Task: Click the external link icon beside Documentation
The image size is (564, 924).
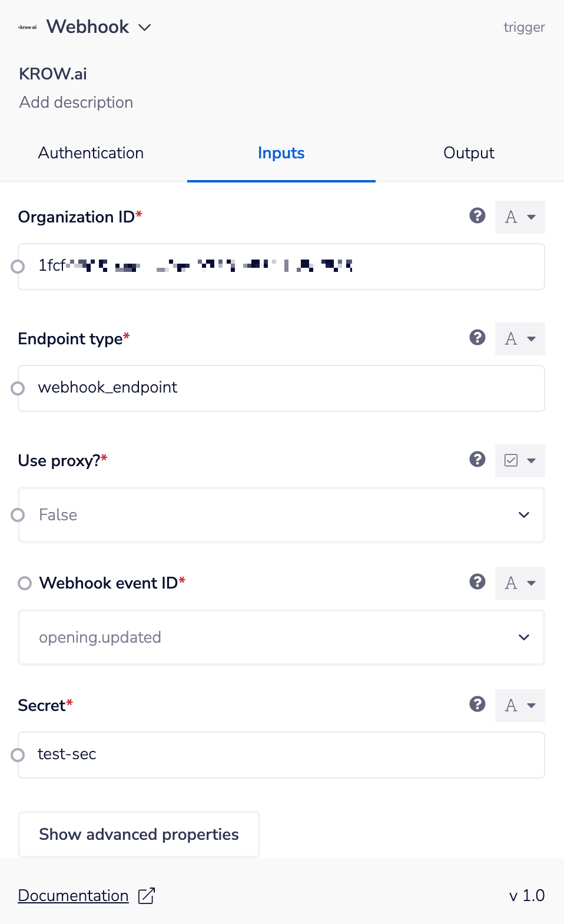Action: pos(146,896)
